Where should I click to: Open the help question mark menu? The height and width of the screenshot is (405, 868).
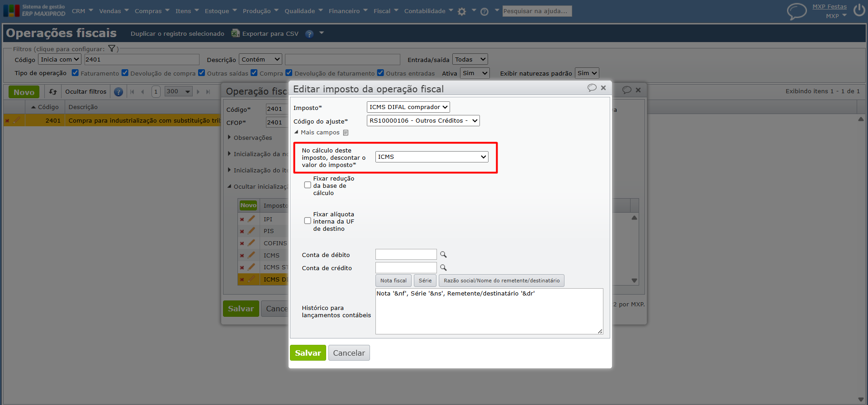(x=484, y=12)
